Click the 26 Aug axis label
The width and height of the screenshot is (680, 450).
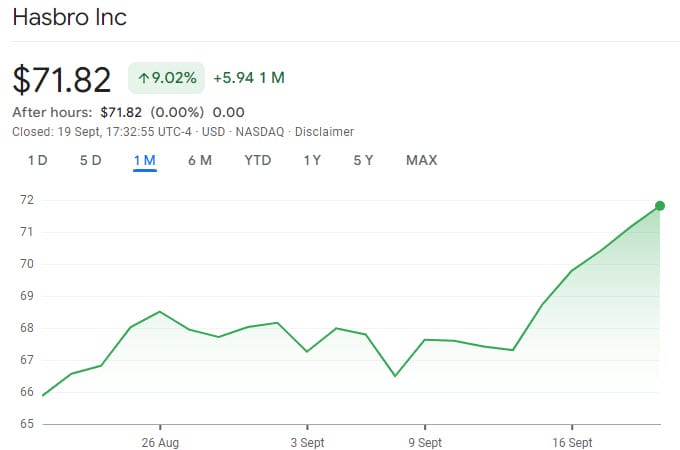pos(160,441)
